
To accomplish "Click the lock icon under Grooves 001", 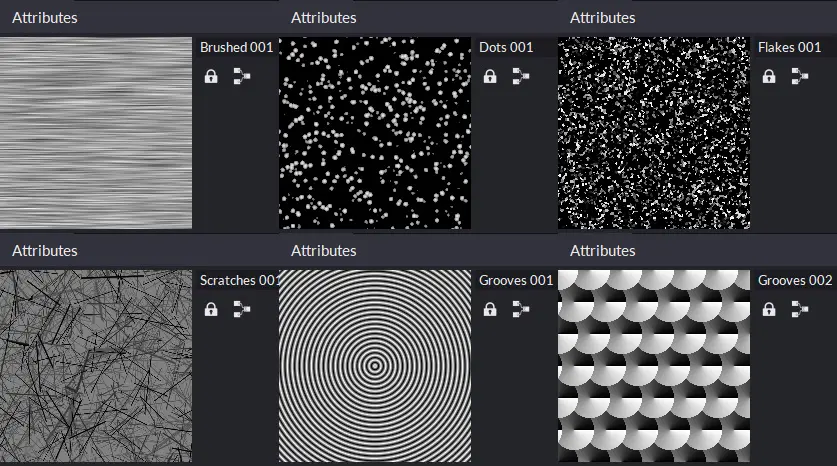I will (490, 309).
